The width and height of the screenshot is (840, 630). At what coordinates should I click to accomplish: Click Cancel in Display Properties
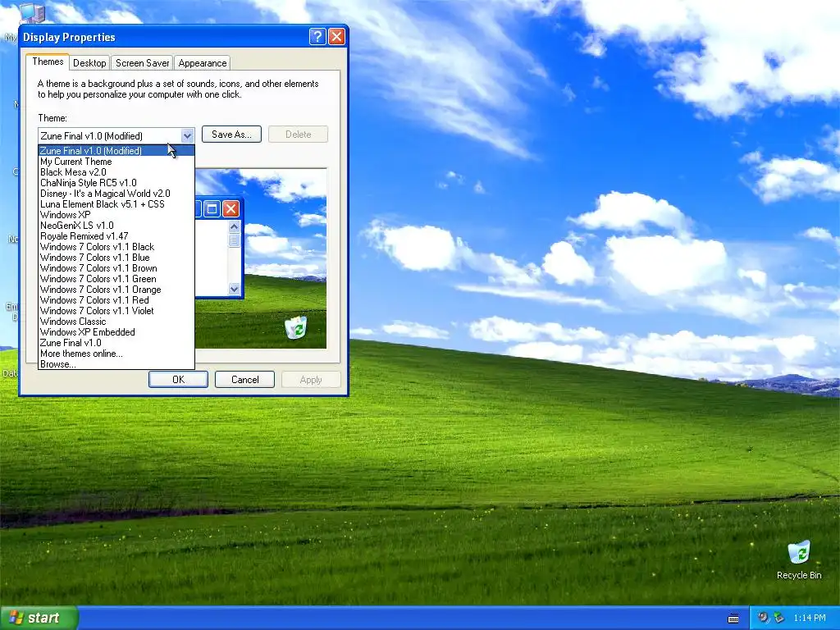(x=244, y=379)
